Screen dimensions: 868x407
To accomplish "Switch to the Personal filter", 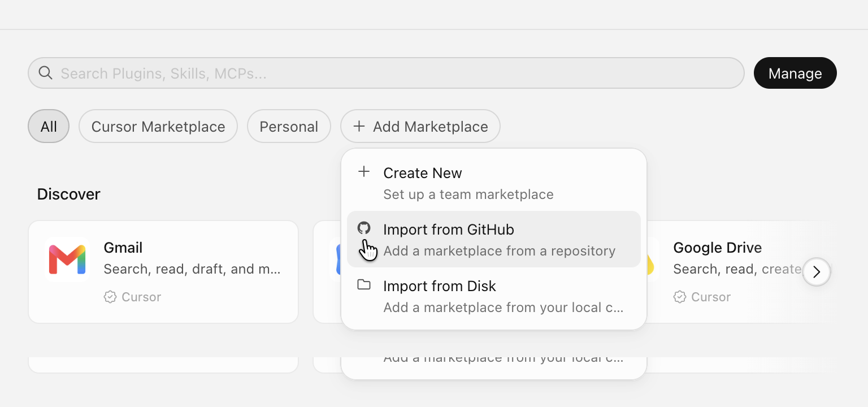I will [289, 126].
